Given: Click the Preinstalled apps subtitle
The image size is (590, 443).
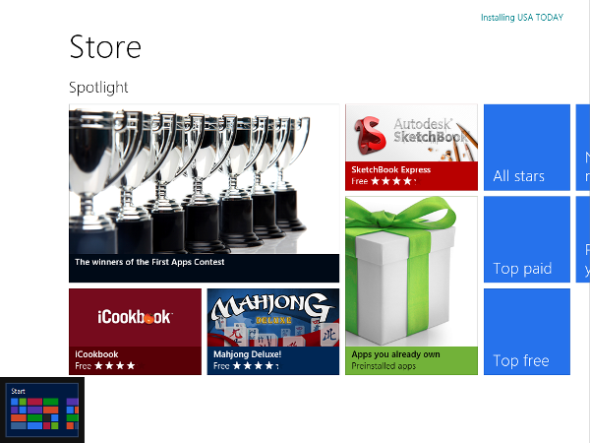Looking at the screenshot, I should click(x=383, y=366).
